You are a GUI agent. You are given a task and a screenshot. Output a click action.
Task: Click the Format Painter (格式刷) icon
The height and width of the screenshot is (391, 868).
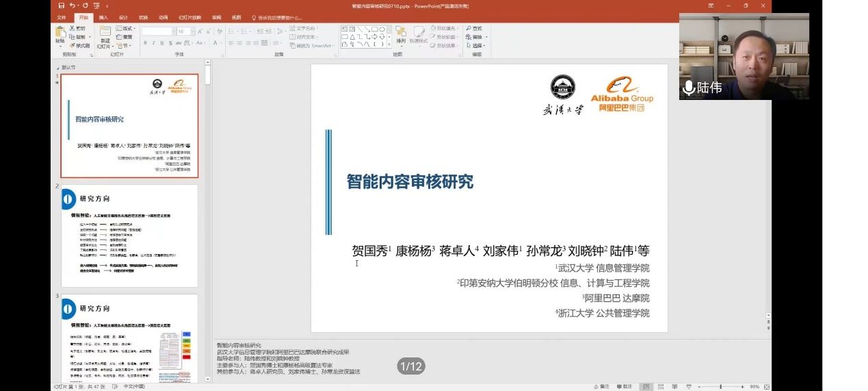[x=73, y=46]
